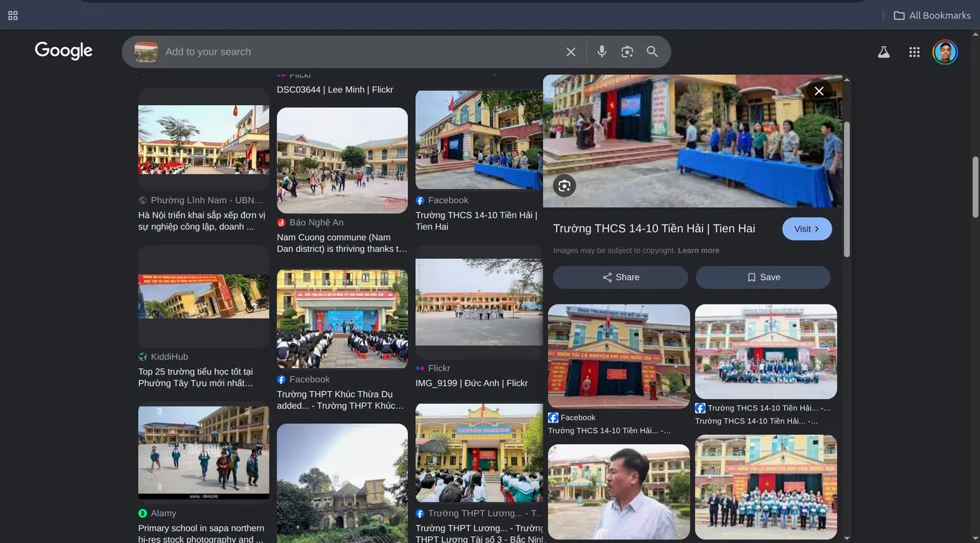Image resolution: width=980 pixels, height=543 pixels.
Task: Open the first related Facebook image in the preview panel
Action: coord(619,356)
